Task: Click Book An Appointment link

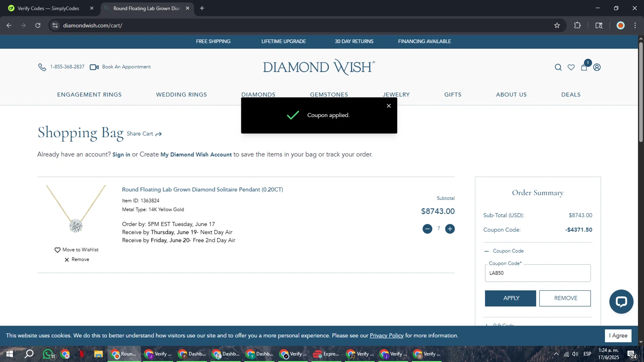Action: pos(126,67)
